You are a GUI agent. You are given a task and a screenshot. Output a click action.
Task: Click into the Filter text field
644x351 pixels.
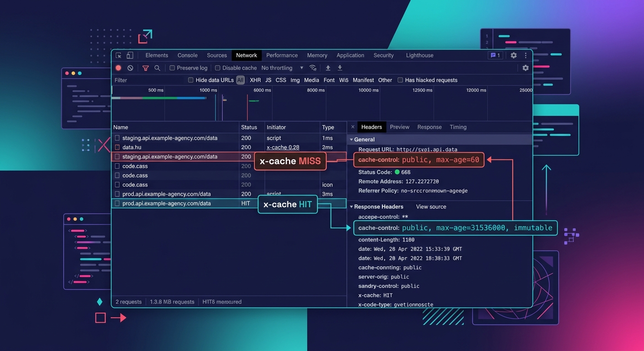coord(149,80)
